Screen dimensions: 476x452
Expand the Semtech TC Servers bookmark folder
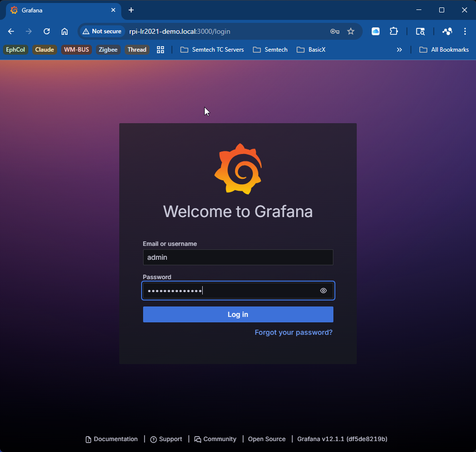(212, 50)
